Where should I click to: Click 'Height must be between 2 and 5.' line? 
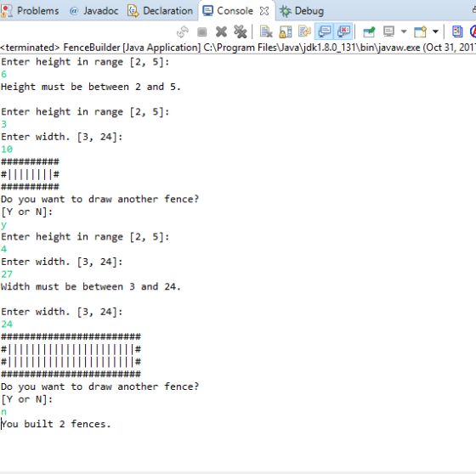click(x=90, y=87)
